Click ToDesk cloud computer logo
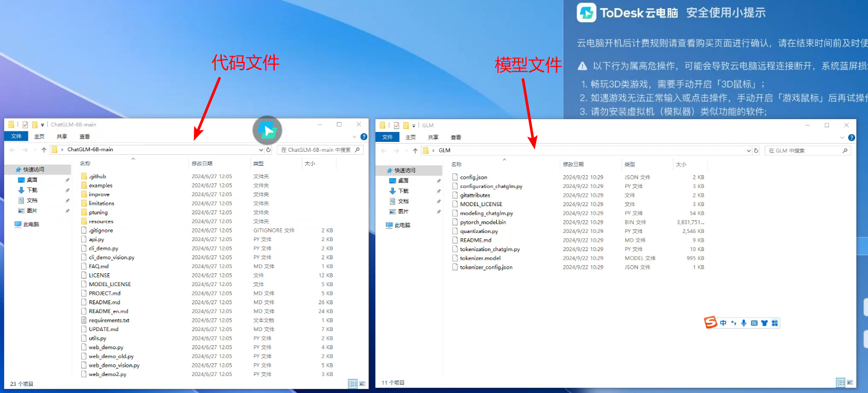 587,13
